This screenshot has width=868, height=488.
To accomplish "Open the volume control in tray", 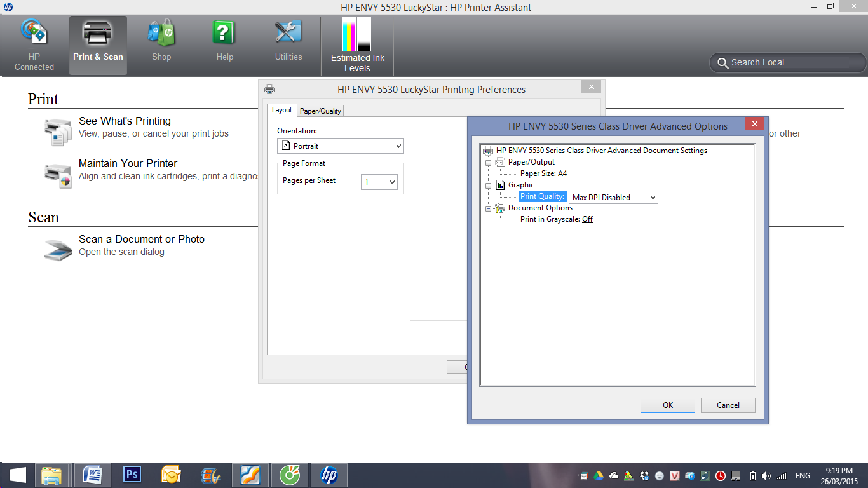I will pyautogui.click(x=766, y=476).
